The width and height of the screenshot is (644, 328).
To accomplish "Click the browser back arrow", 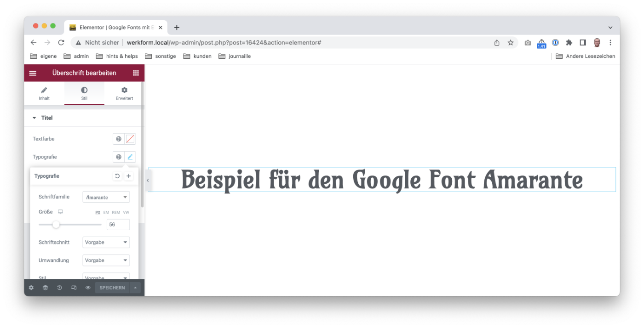I will pos(34,43).
